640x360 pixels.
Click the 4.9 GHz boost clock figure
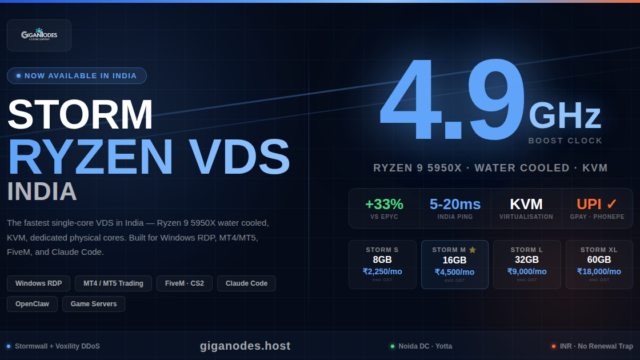click(x=490, y=100)
